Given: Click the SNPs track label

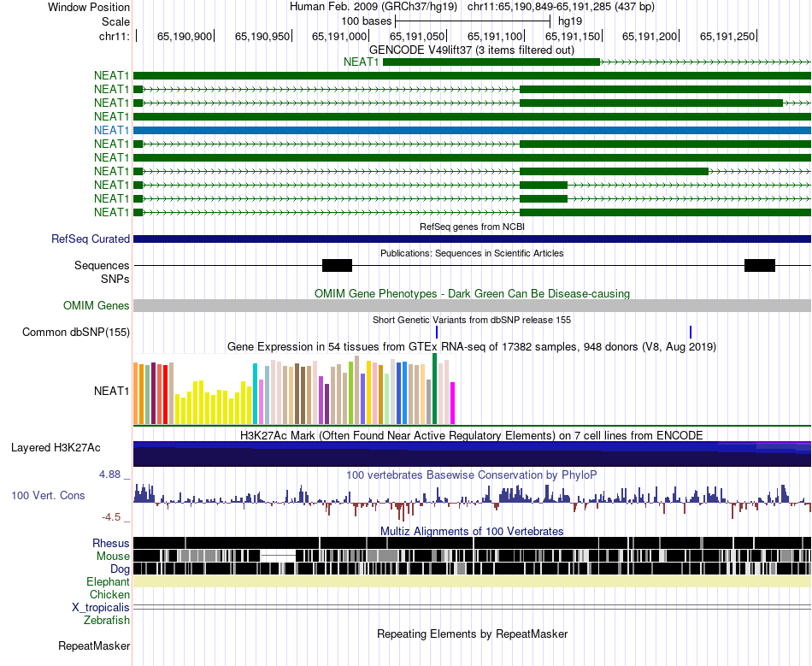Looking at the screenshot, I should pyautogui.click(x=116, y=279).
